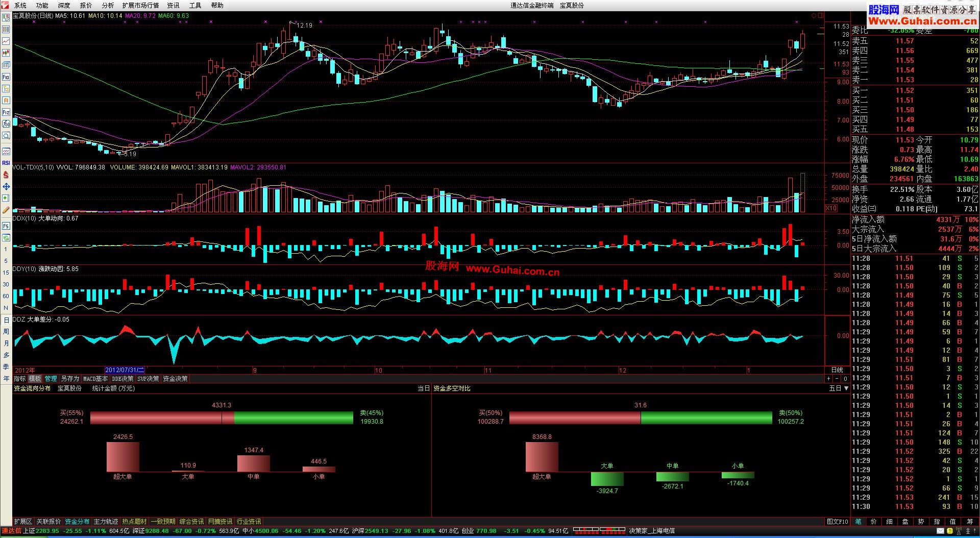
Task: Click the 管理 template button
Action: coord(51,379)
